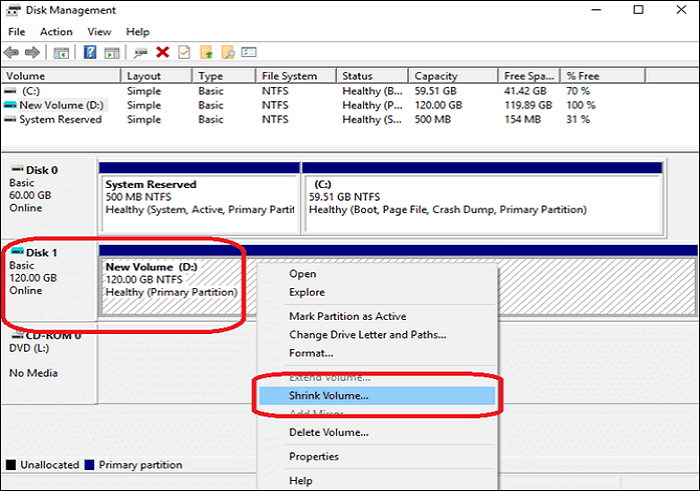Open the Action menu

pos(56,32)
